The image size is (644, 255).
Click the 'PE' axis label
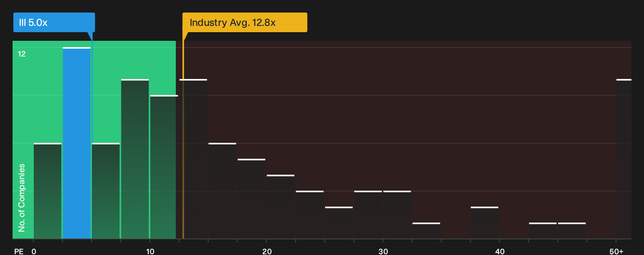pos(19,251)
